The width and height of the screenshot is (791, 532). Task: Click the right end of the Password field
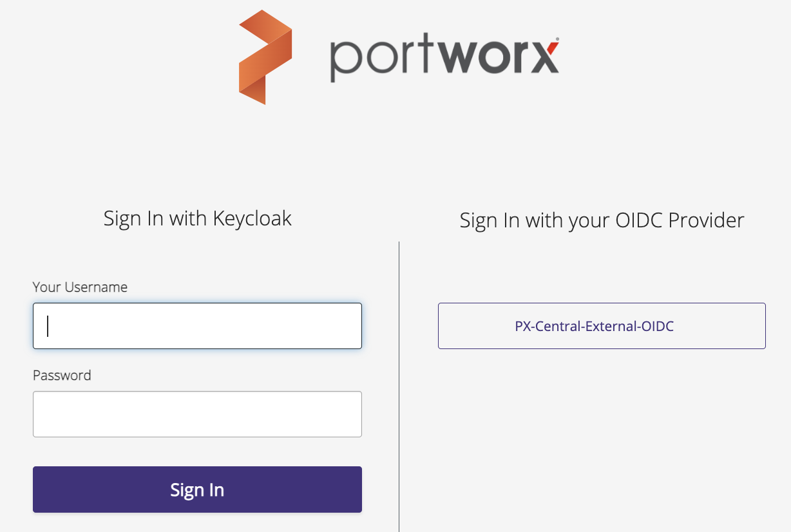point(348,414)
